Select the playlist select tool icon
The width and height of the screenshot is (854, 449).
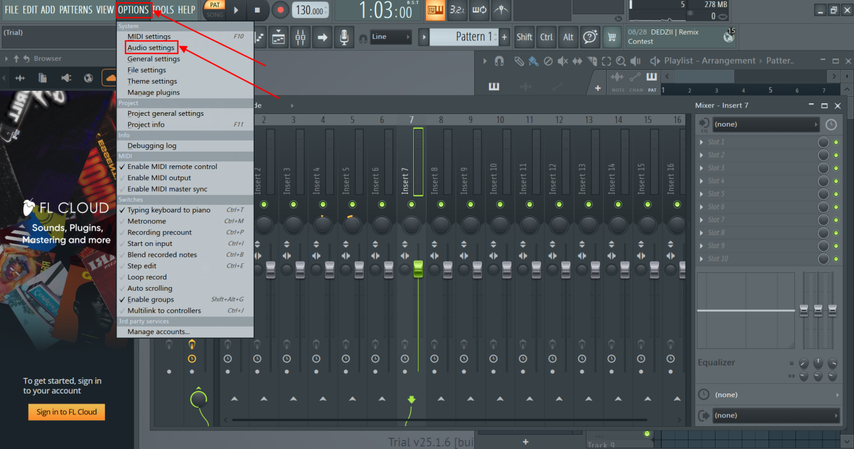(x=606, y=61)
